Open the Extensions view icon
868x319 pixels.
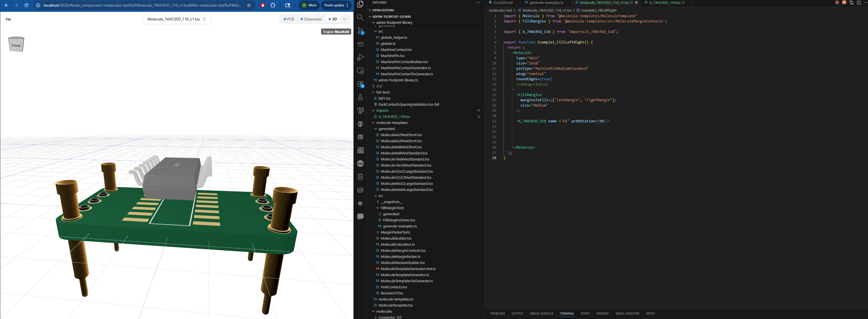pos(360,84)
